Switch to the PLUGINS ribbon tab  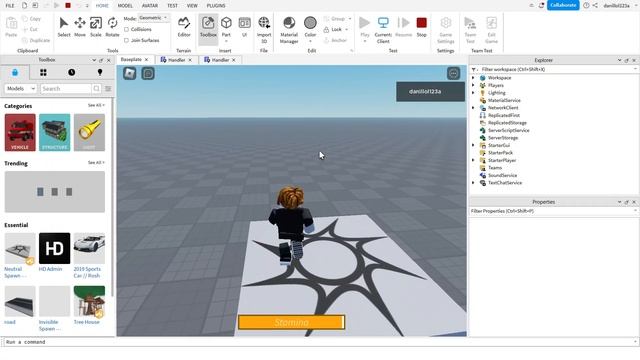pos(216,6)
